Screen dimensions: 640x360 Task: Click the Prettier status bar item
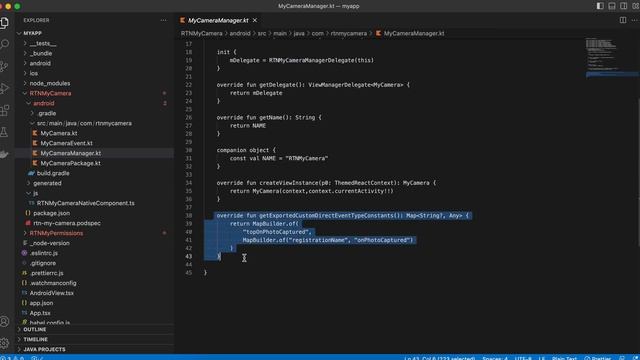[598, 358]
